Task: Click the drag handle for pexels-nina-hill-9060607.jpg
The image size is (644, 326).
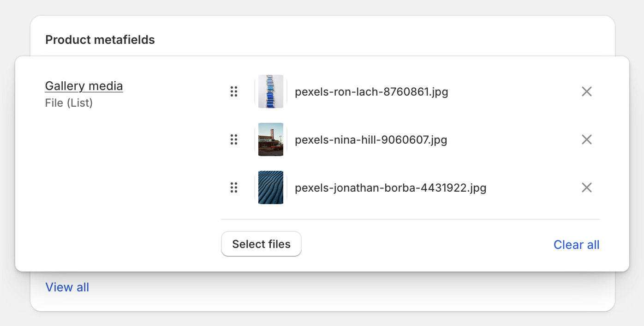Action: 234,139
